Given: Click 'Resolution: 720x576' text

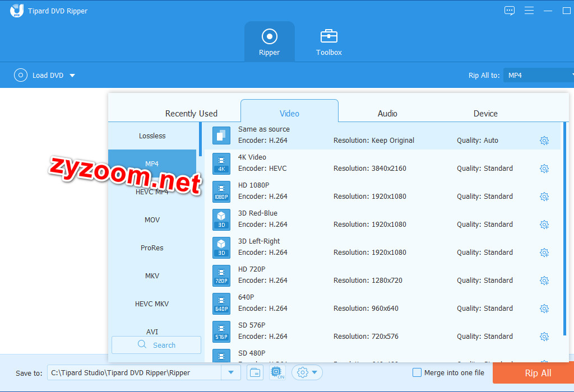Looking at the screenshot, I should (x=365, y=337).
